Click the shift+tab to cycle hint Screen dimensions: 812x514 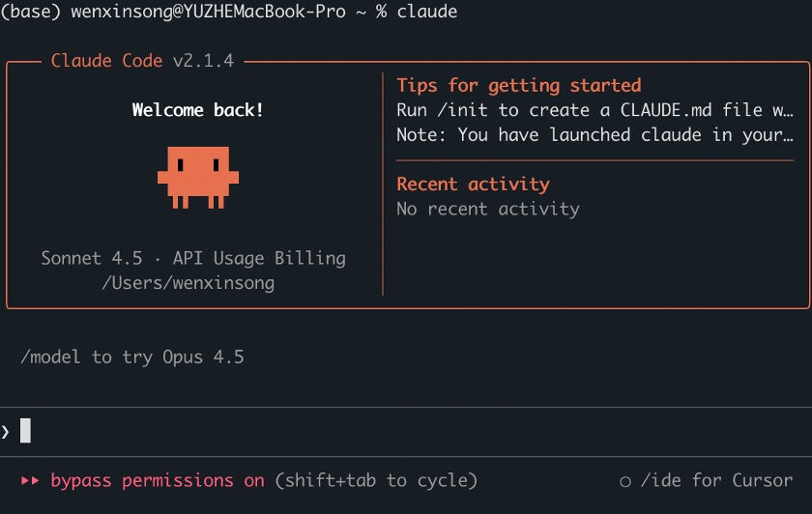tap(376, 480)
